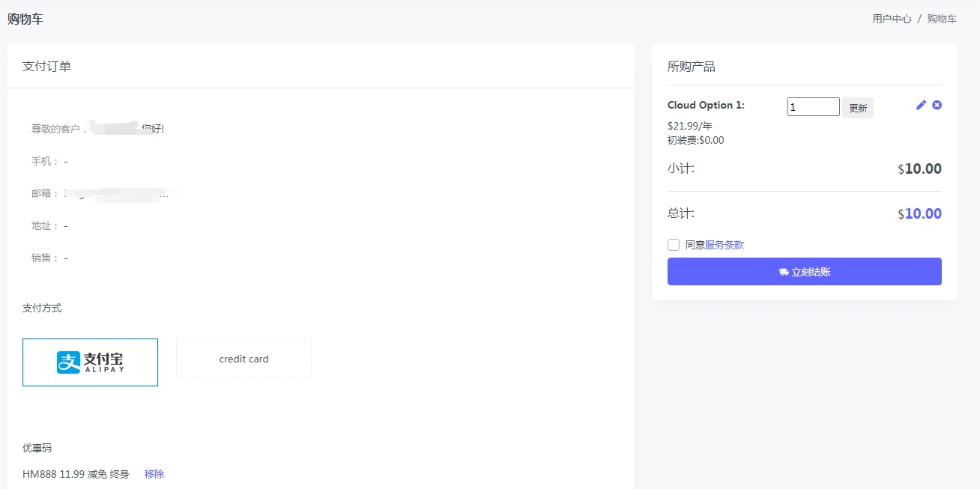The image size is (980, 489).
Task: Click the 初装费:$0.00 setup fee text
Action: pos(696,140)
